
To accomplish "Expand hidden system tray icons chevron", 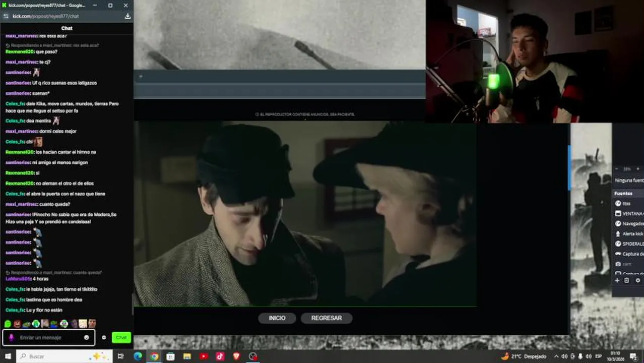I will coord(556,356).
